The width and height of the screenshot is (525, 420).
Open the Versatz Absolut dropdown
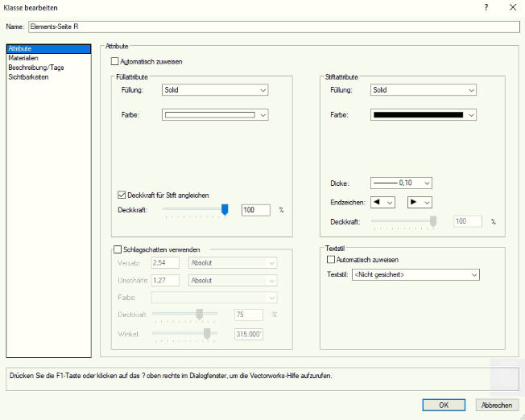coord(233,263)
